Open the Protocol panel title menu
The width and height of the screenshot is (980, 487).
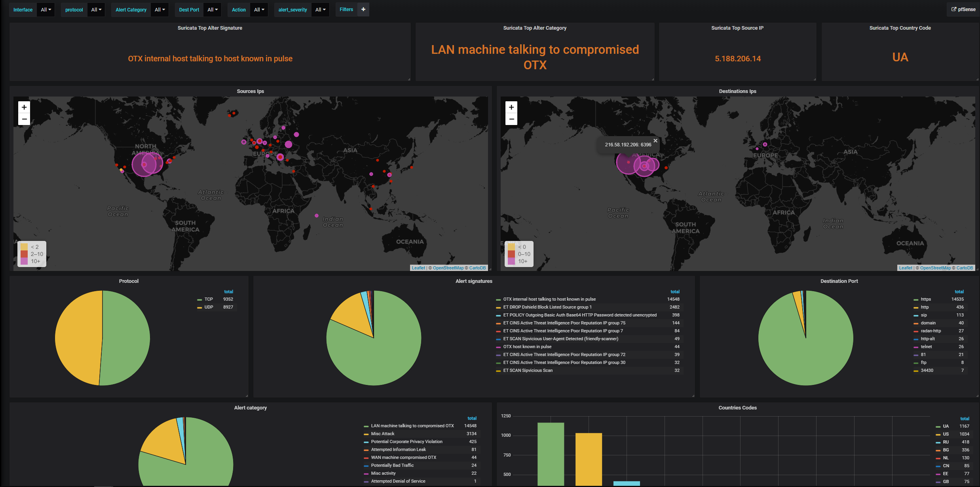[129, 281]
